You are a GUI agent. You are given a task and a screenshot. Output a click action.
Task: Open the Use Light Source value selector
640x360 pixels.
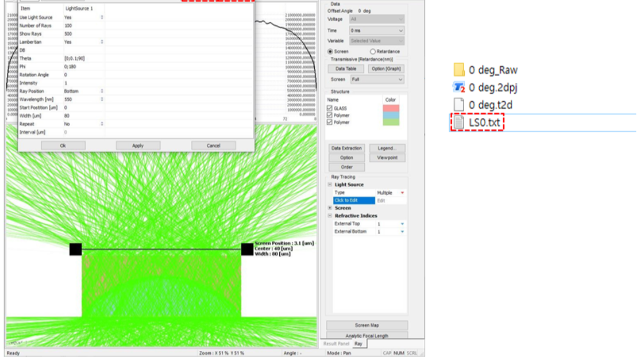[102, 18]
